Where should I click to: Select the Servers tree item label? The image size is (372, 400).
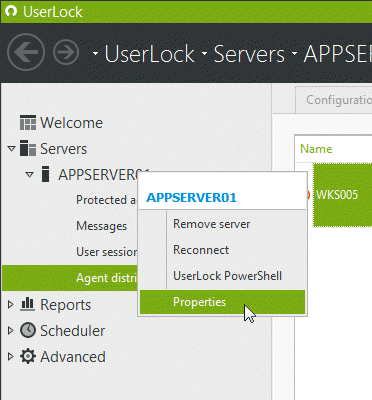pyautogui.click(x=63, y=149)
